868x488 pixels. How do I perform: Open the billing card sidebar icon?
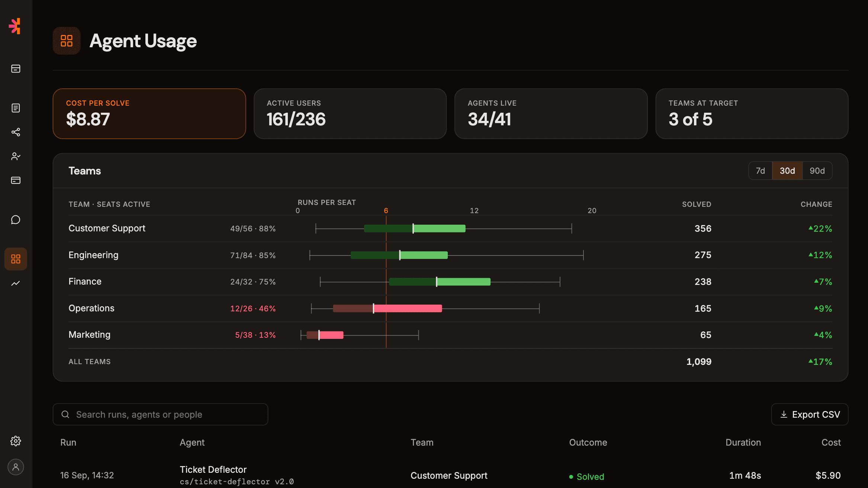(16, 180)
